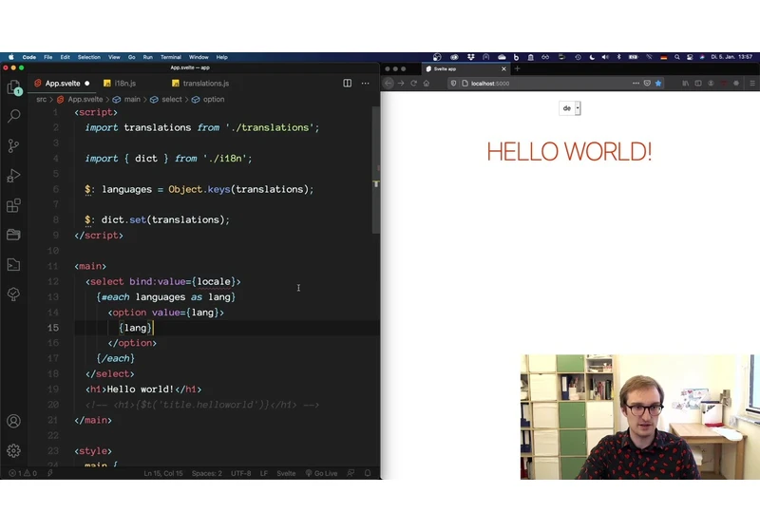
Task: Toggle the bookmark star for this page
Action: pyautogui.click(x=658, y=84)
